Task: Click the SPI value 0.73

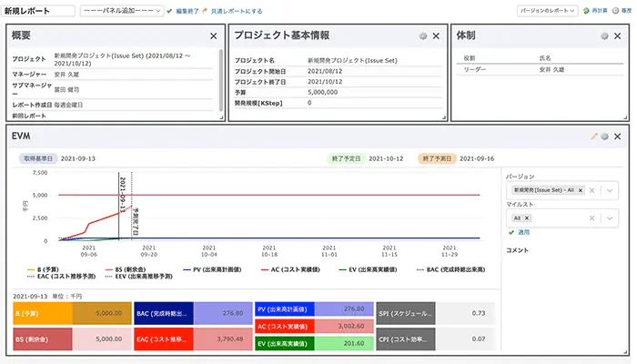Action: 479,313
